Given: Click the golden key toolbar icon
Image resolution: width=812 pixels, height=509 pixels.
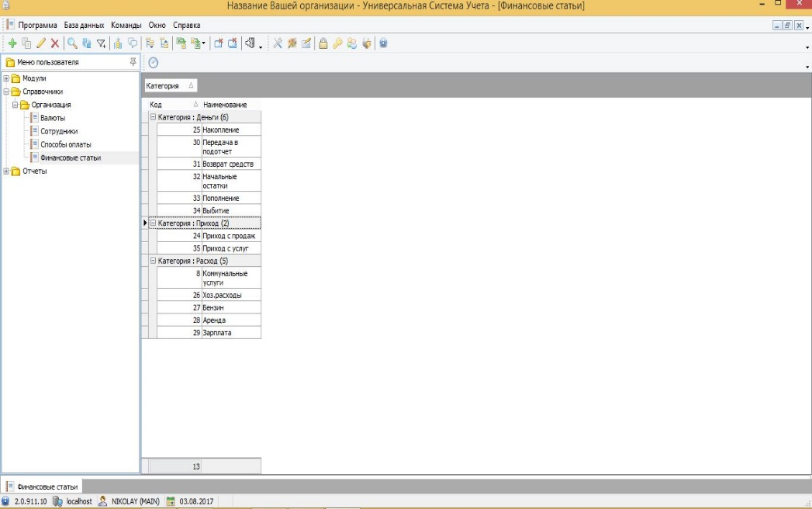Looking at the screenshot, I should 337,43.
